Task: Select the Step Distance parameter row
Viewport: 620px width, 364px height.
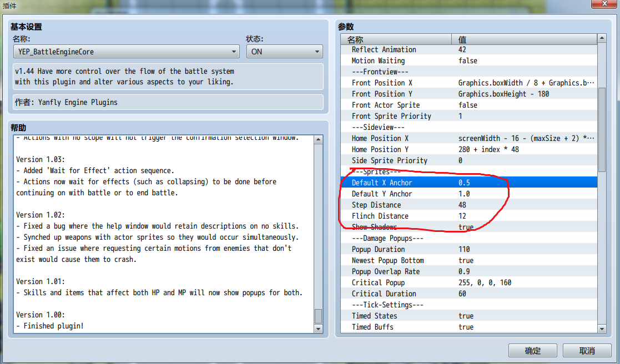Action: (x=469, y=205)
